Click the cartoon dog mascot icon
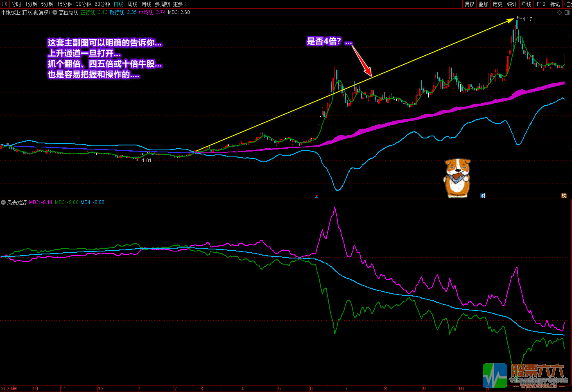Screen dimensions: 572x392 pyautogui.click(x=457, y=178)
